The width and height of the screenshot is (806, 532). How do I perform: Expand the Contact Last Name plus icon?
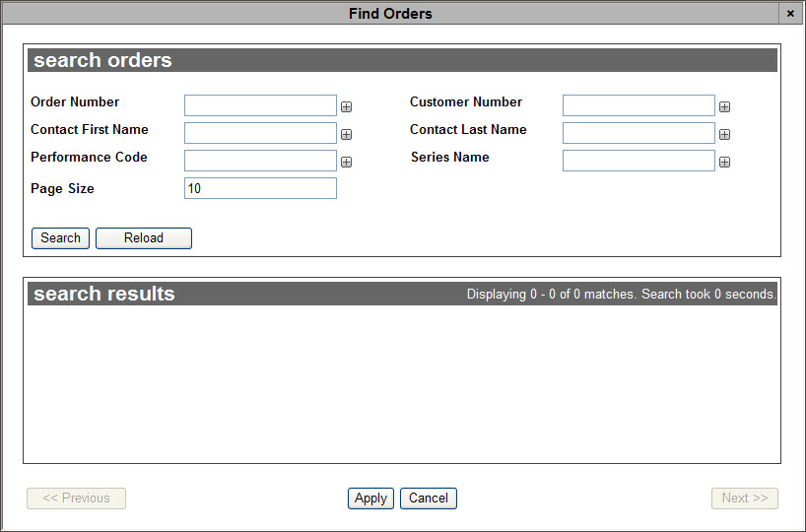tap(725, 135)
